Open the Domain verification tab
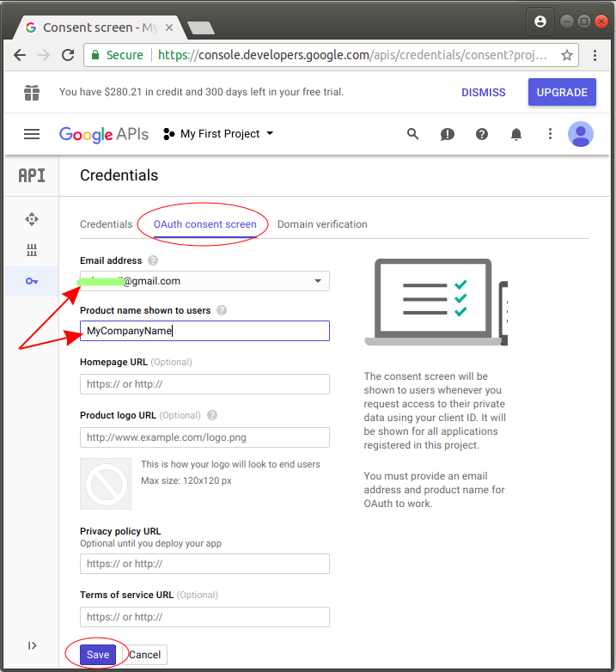Viewport: 616px width, 672px height. 322,224
